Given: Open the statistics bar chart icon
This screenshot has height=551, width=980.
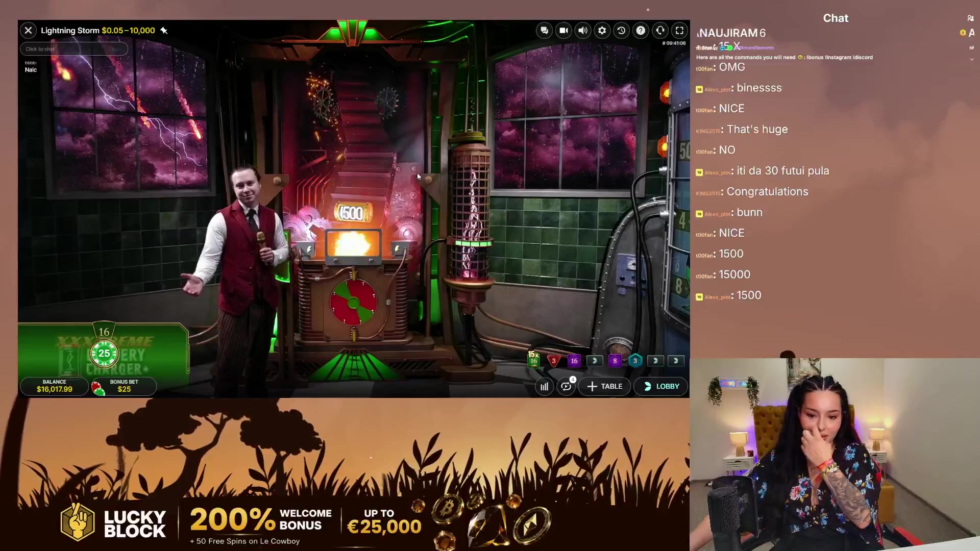Looking at the screenshot, I should tap(545, 387).
